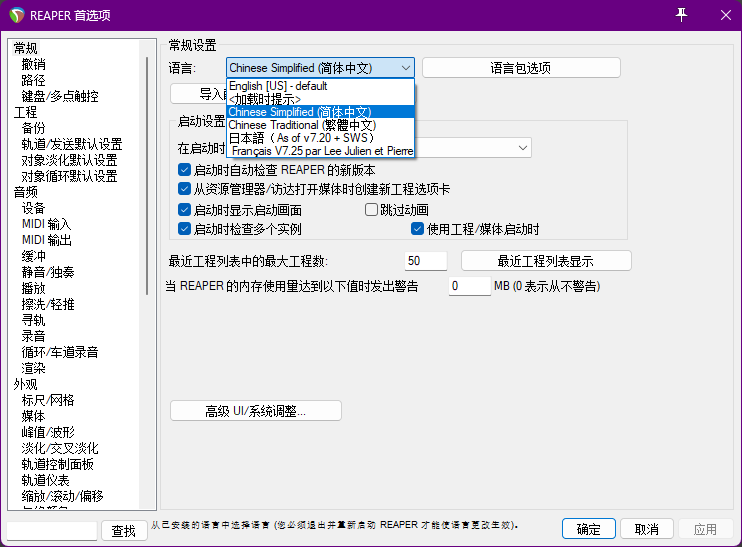Open 设备 audio device page
This screenshot has height=547, width=742.
tap(34, 208)
